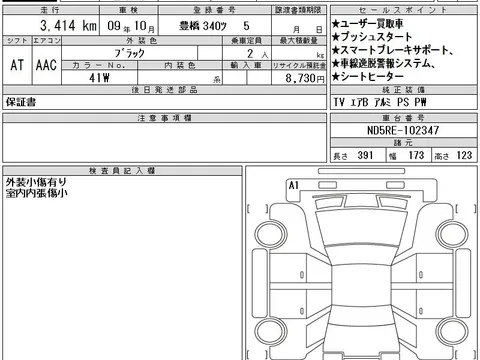The width and height of the screenshot is (480, 360).
Task: Click the 検査員記入欄 header
Action: pos(122,171)
